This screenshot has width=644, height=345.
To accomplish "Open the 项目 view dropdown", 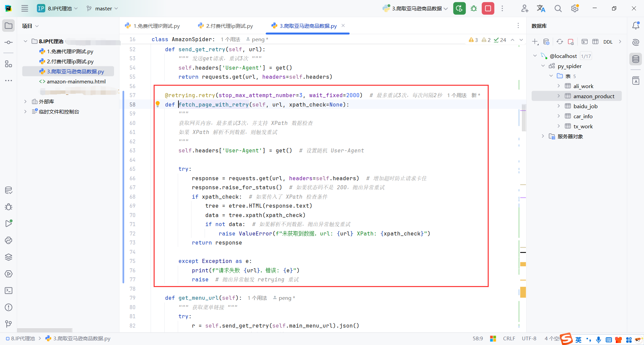I will click(x=30, y=26).
